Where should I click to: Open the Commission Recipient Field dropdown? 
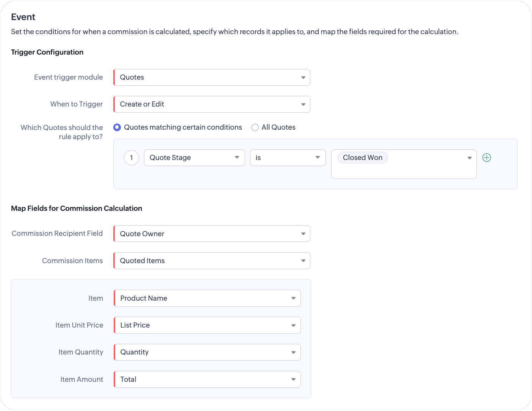click(212, 234)
